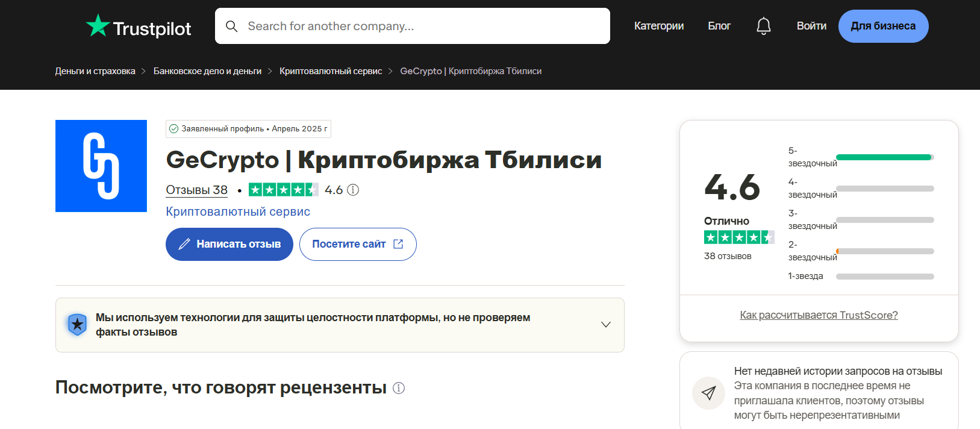Go to Банковское дело и деньги breadcrumb
Image resolution: width=980 pixels, height=429 pixels.
pyautogui.click(x=207, y=71)
